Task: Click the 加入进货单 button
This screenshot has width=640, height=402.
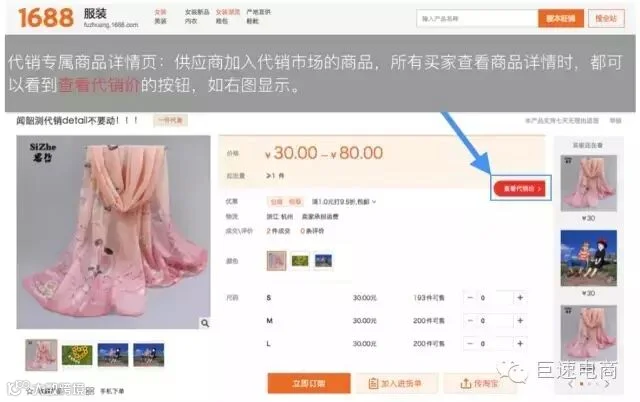Action: (x=396, y=383)
